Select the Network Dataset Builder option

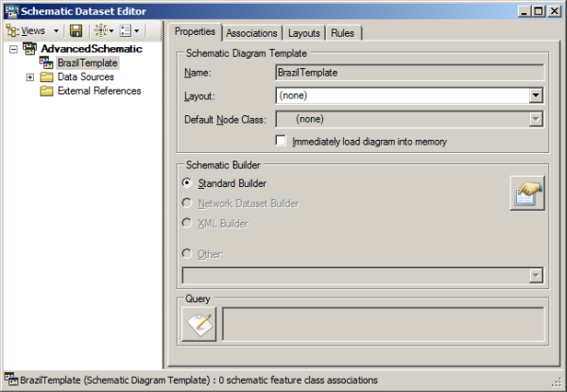tap(187, 203)
